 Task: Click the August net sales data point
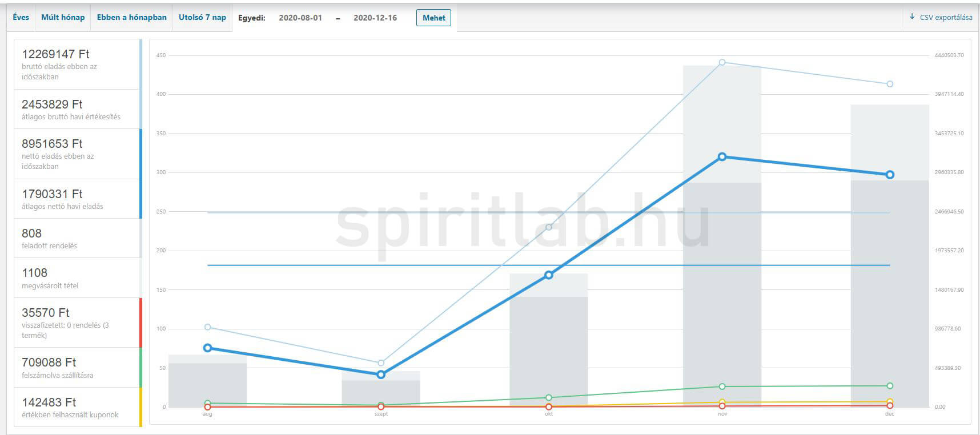pyautogui.click(x=207, y=348)
